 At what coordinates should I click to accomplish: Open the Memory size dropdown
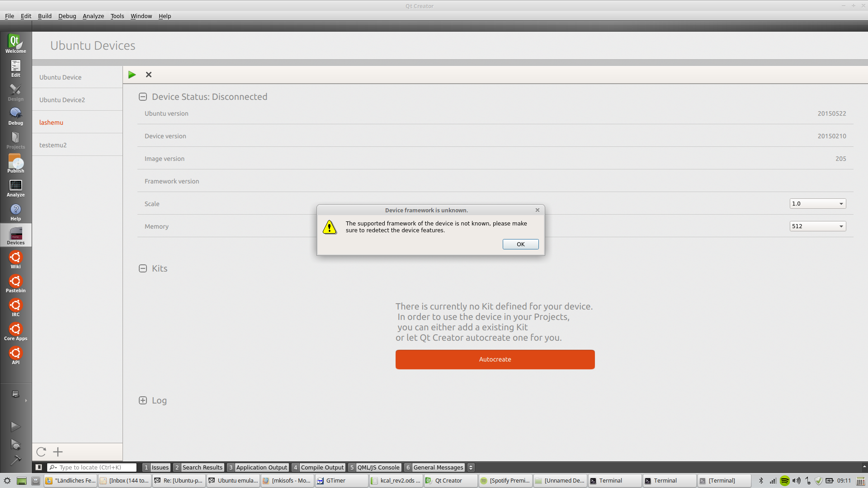(817, 226)
